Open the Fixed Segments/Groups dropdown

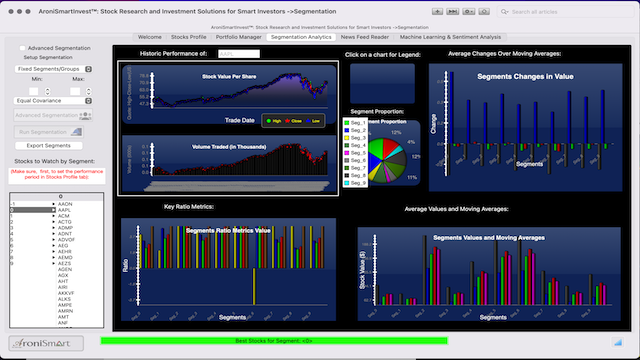coord(53,69)
